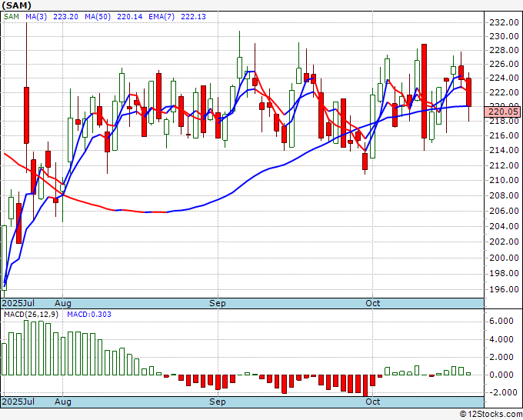Click the MA(50) legend label

tap(98, 17)
